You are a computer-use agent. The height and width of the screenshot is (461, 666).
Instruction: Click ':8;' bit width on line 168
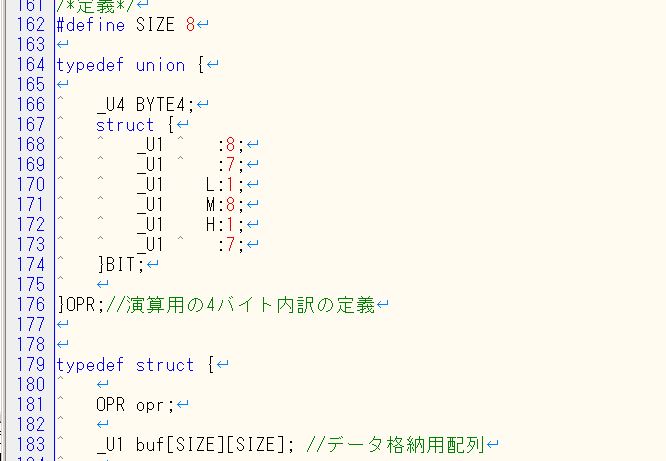click(x=231, y=145)
